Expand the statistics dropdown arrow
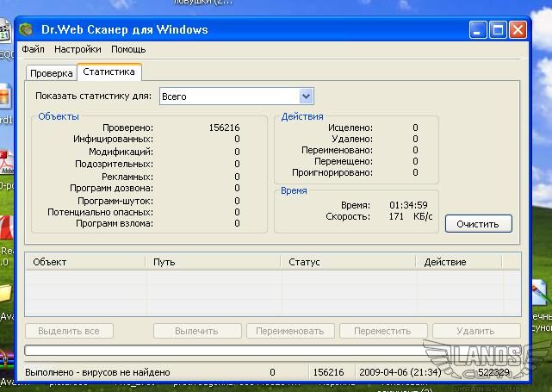The image size is (552, 392). pos(306,96)
